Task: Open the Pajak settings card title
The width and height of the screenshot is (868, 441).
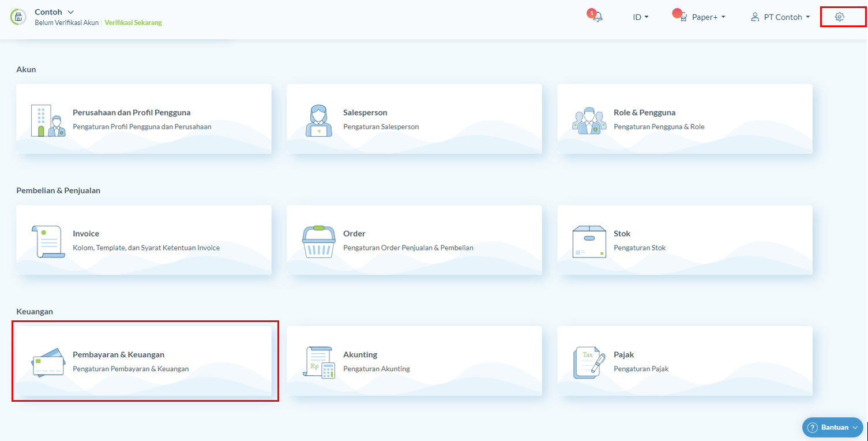Action: click(x=623, y=354)
